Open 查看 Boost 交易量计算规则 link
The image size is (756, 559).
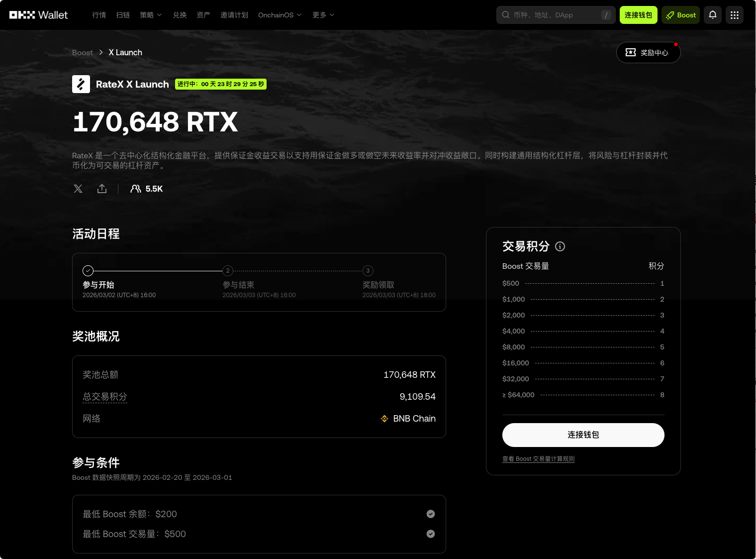[538, 458]
